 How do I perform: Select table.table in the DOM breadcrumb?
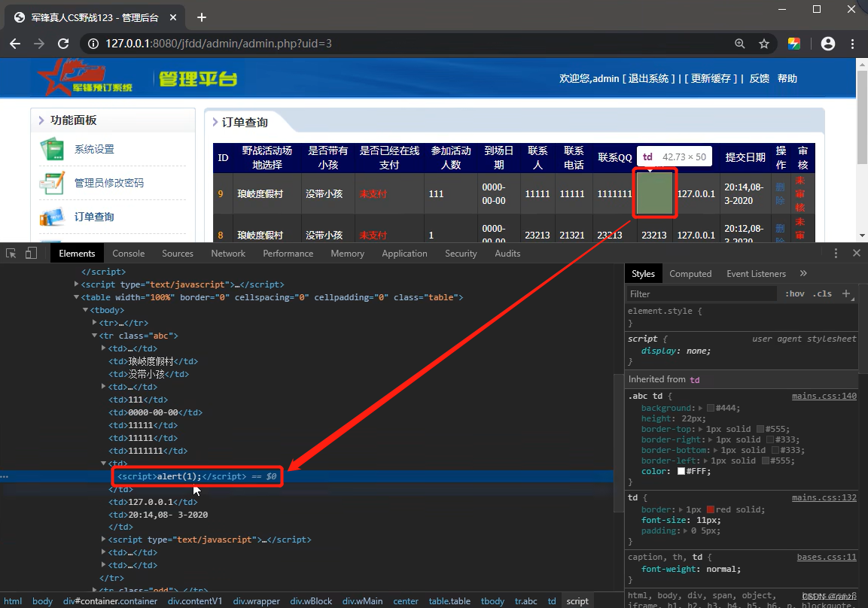(x=449, y=601)
